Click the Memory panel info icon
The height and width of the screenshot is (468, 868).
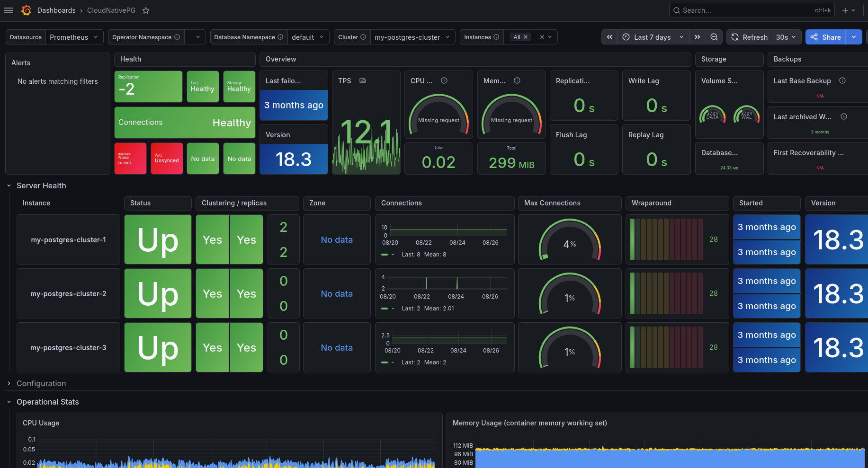[x=517, y=80]
